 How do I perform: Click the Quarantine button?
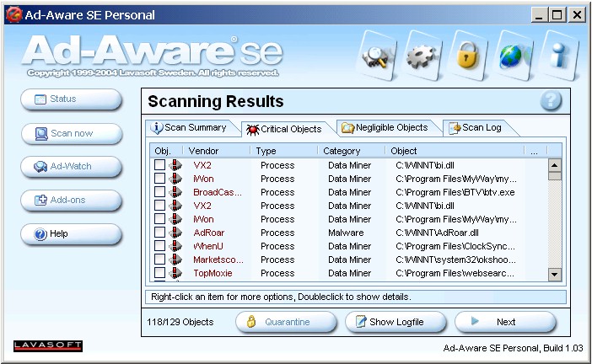pyautogui.click(x=286, y=322)
